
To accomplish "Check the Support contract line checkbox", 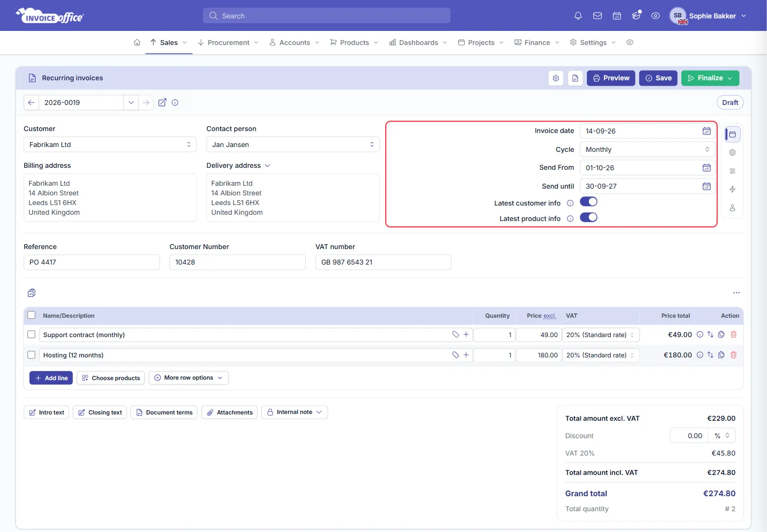I will point(31,335).
